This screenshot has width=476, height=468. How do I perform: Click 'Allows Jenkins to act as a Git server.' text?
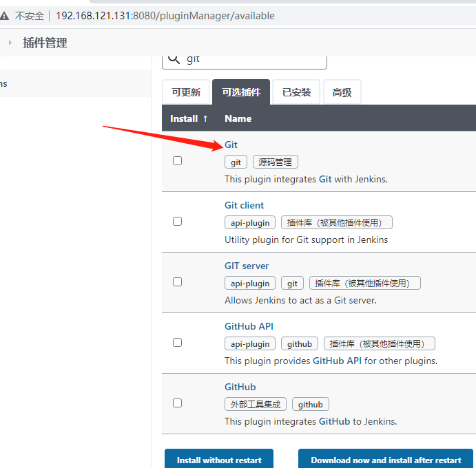tap(300, 300)
